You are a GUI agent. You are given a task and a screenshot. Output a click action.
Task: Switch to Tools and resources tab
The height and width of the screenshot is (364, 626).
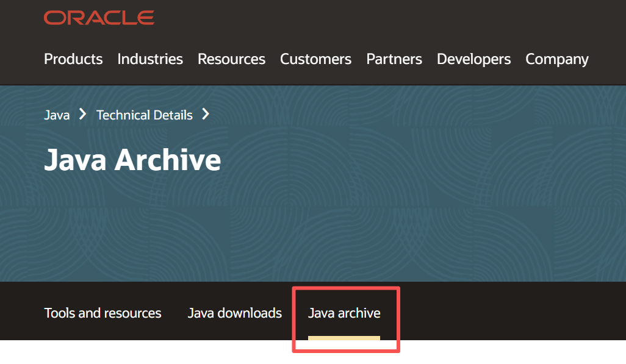pos(103,313)
